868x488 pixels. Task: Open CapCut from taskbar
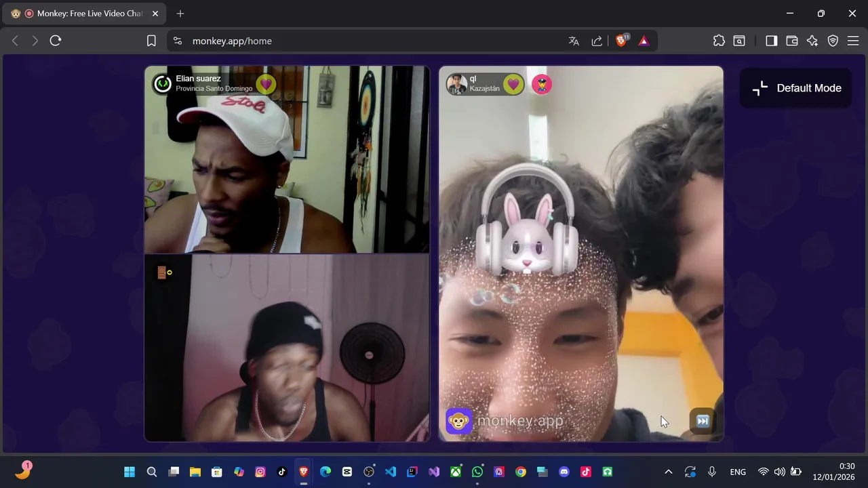[347, 472]
